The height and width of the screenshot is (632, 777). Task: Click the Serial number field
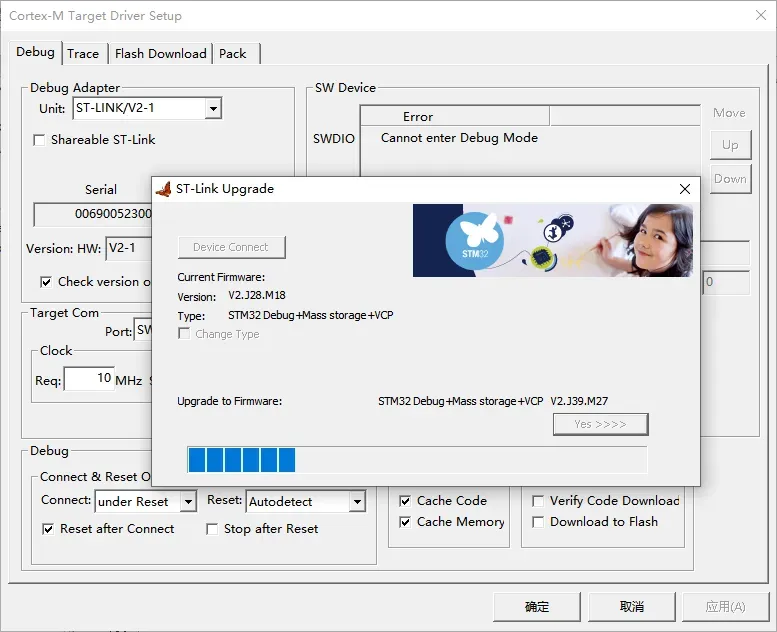coord(93,214)
